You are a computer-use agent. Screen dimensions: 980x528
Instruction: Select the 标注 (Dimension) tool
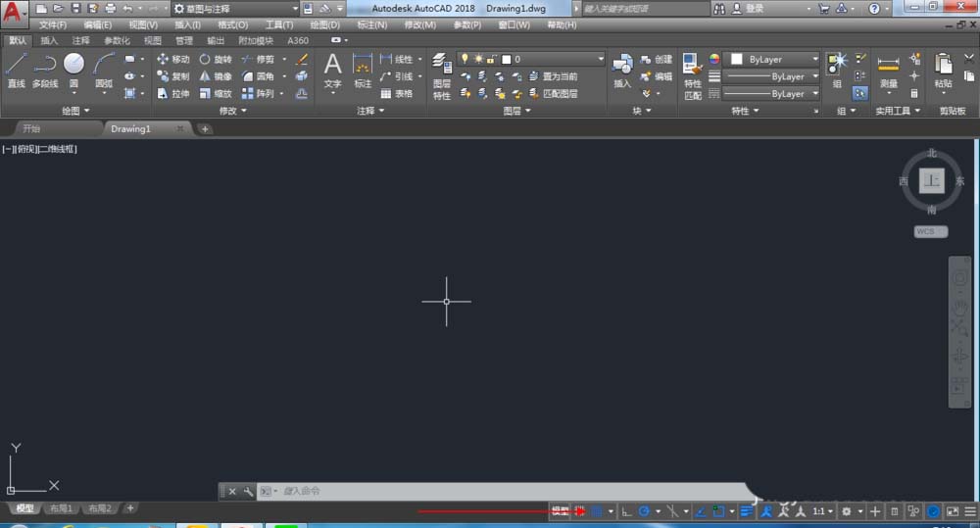click(363, 71)
